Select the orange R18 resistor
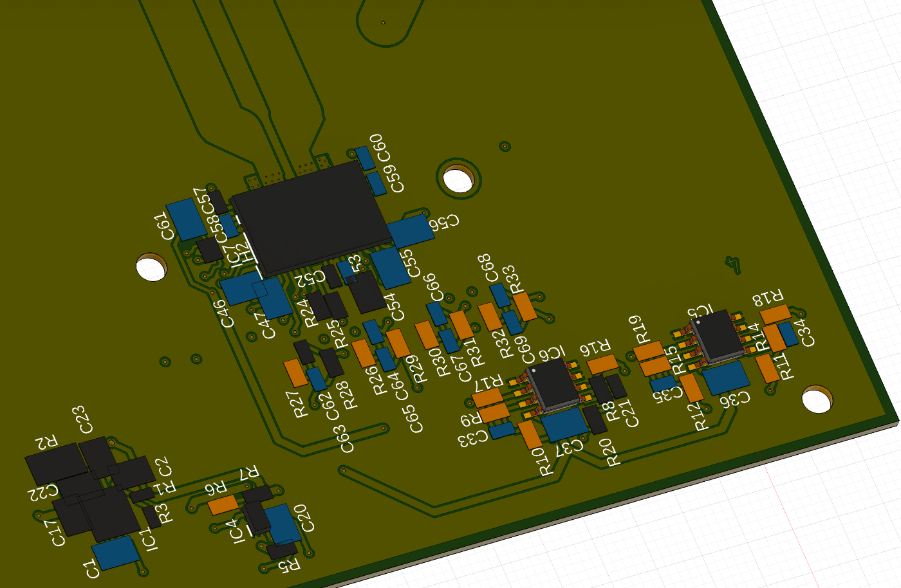The height and width of the screenshot is (588, 901). click(775, 315)
